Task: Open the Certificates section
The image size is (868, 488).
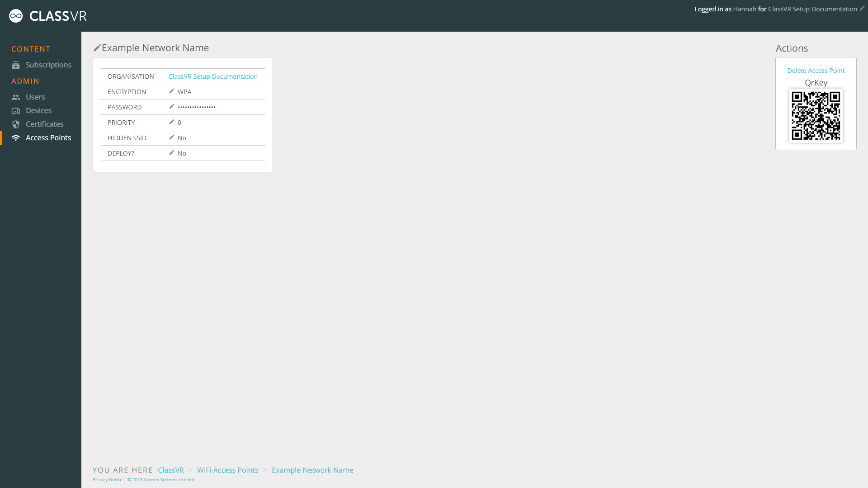Action: 44,124
